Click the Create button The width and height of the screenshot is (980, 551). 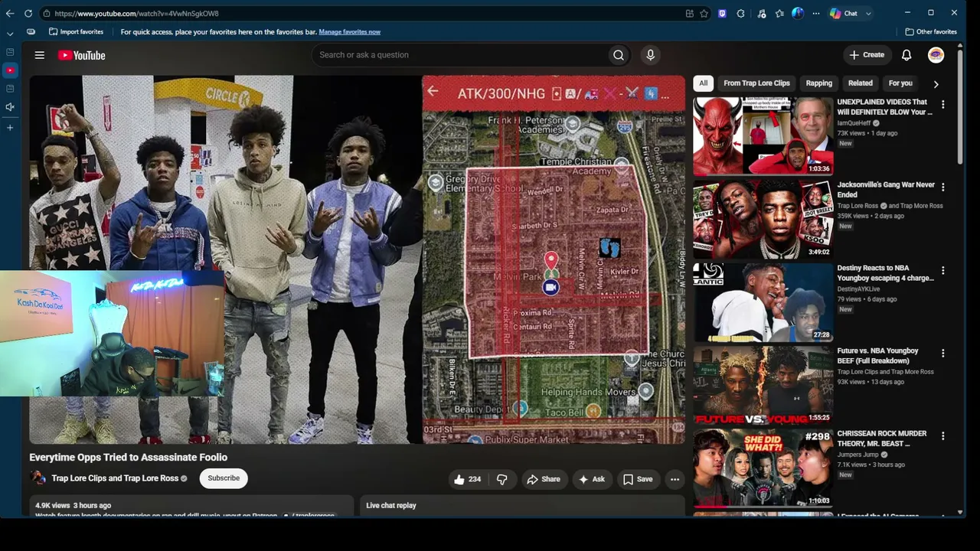coord(866,55)
